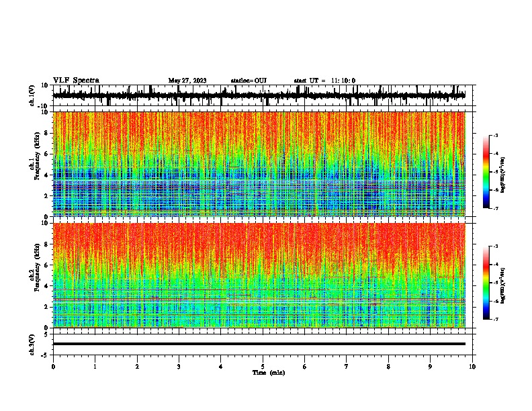Click the time axis tick label "9"
532x411 pixels.
coord(430,367)
